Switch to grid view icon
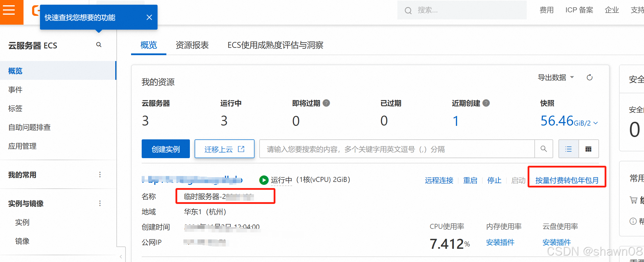The width and height of the screenshot is (644, 262). point(588,149)
